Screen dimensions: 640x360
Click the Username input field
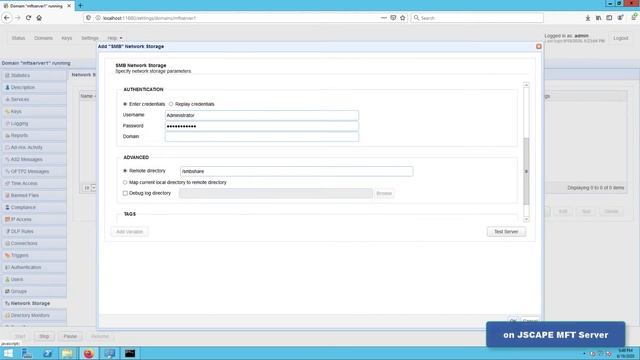[262, 116]
